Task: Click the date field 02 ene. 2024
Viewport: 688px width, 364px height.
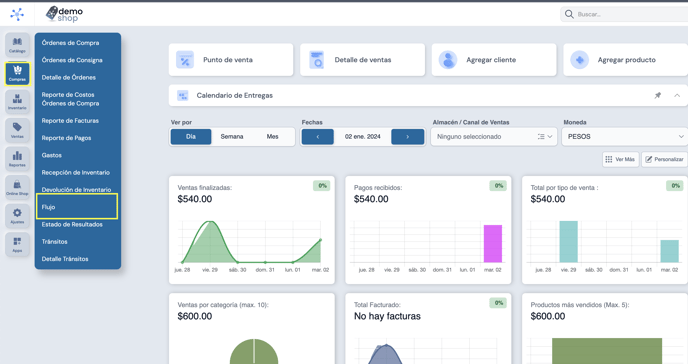Action: 362,137
